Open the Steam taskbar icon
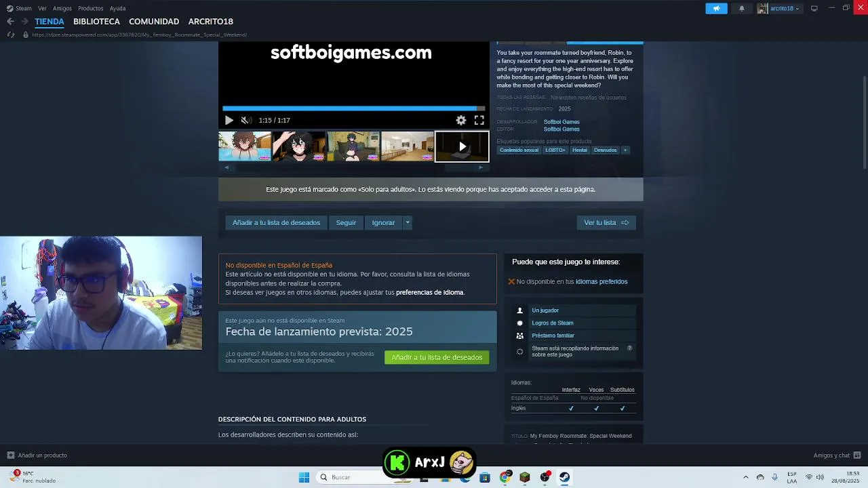Image resolution: width=868 pixels, height=488 pixels. pos(564,477)
